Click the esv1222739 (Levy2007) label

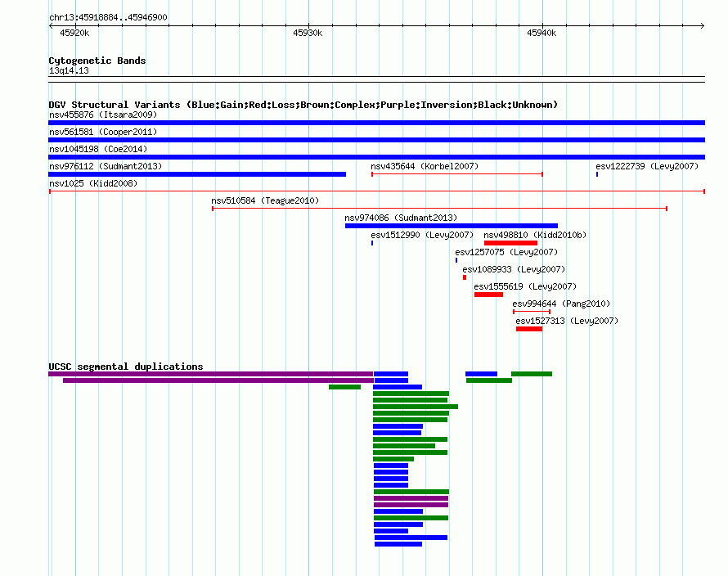pyautogui.click(x=647, y=166)
